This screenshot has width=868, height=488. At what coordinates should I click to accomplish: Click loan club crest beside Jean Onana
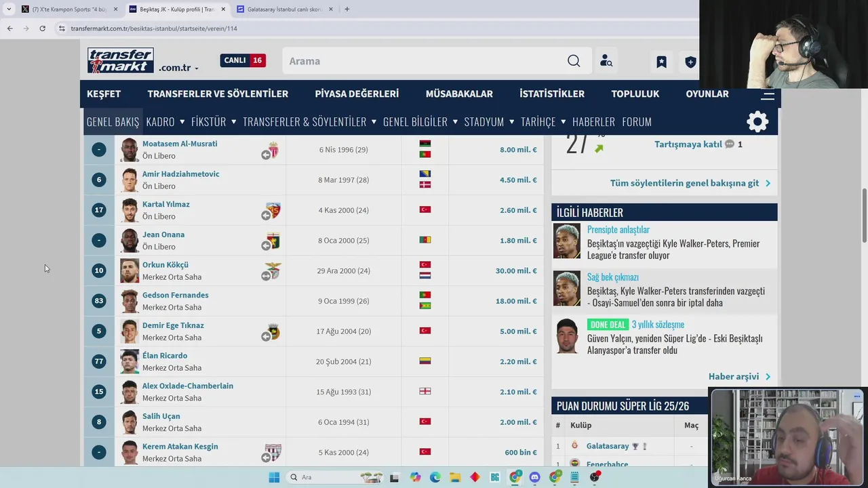tap(273, 241)
